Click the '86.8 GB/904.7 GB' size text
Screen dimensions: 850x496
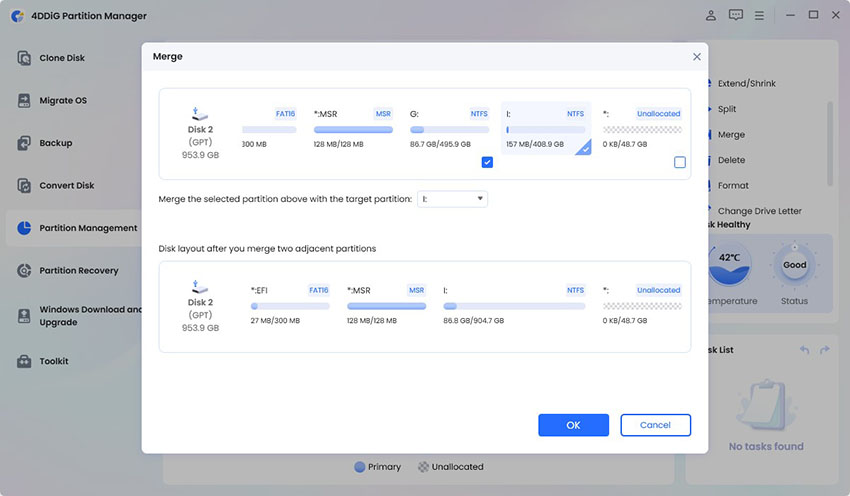point(473,320)
